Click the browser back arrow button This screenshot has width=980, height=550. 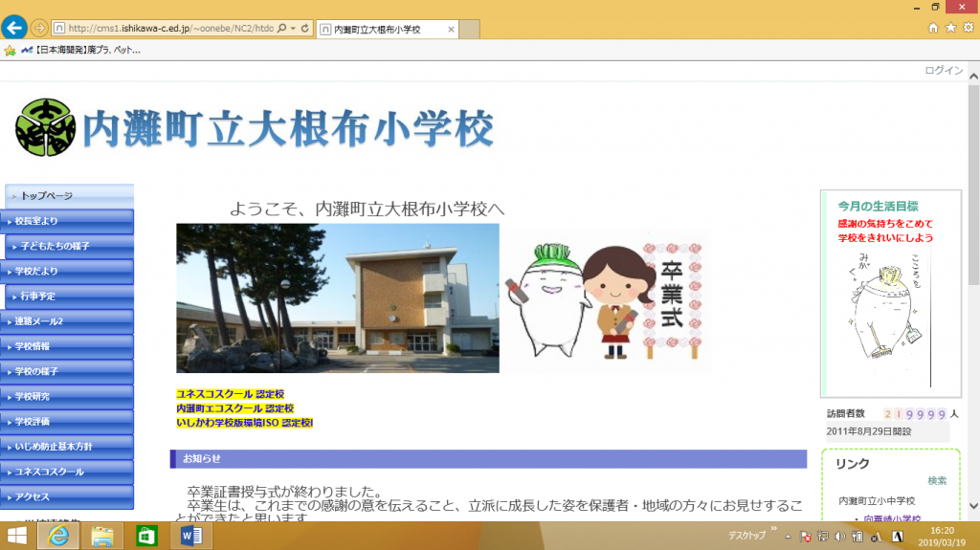[x=14, y=28]
